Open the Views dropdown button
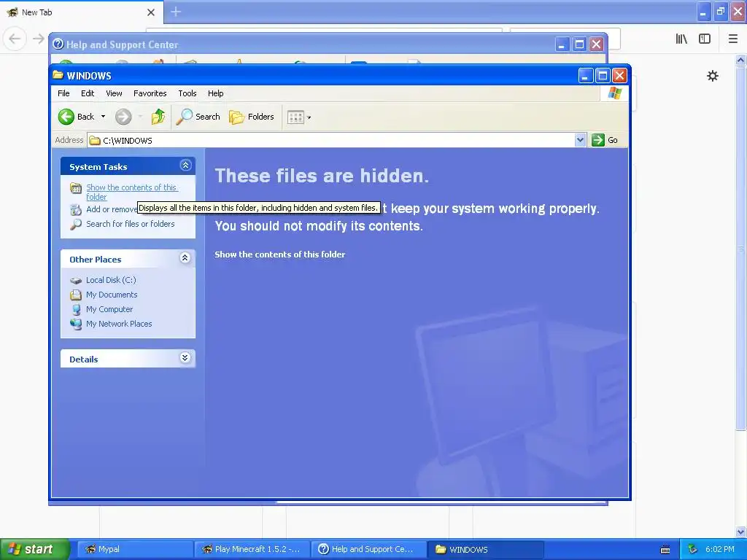This screenshot has height=560, width=747. click(x=299, y=117)
